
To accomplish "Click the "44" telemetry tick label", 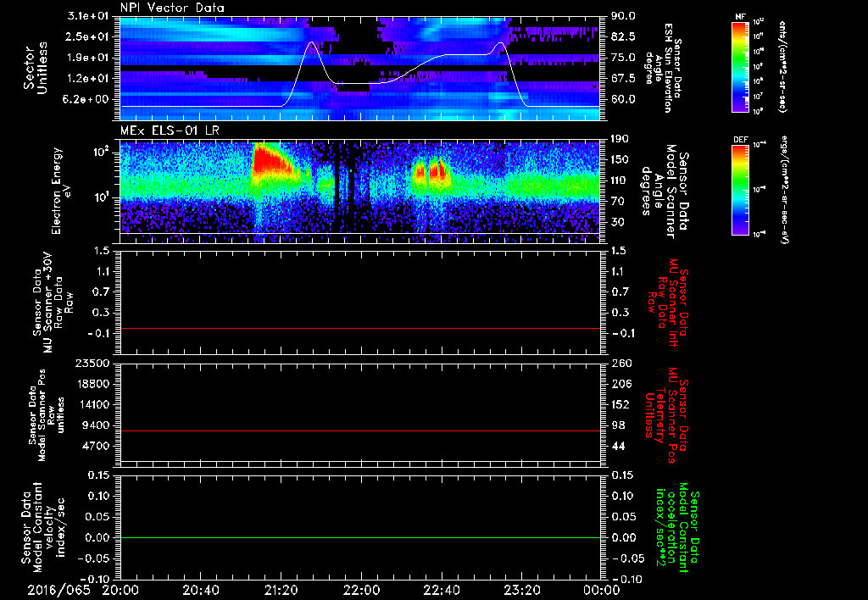I will point(618,446).
